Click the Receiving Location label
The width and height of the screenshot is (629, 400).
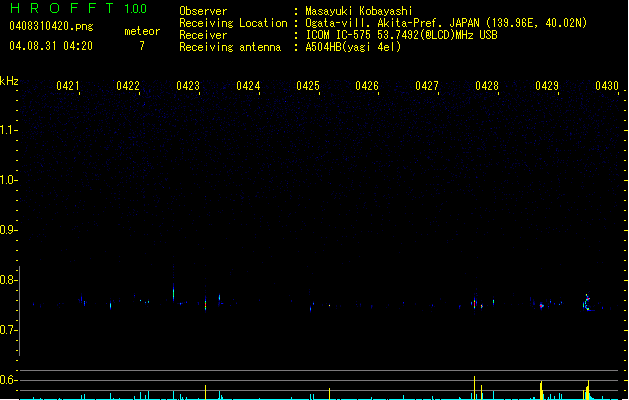click(233, 23)
